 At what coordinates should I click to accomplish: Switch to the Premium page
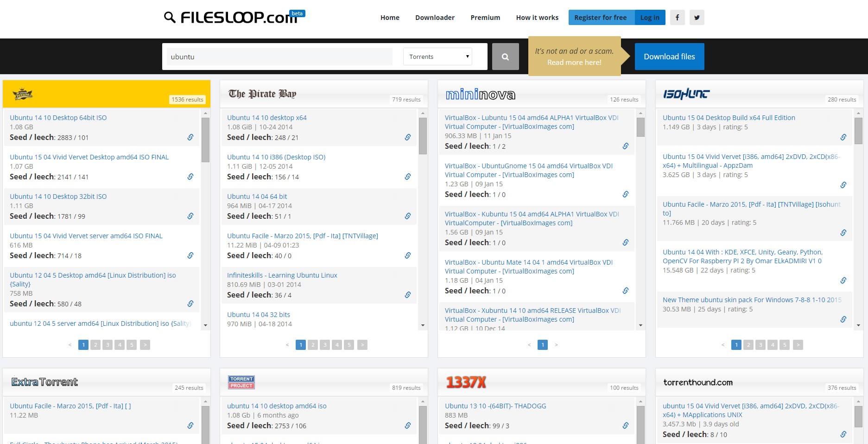tap(485, 17)
